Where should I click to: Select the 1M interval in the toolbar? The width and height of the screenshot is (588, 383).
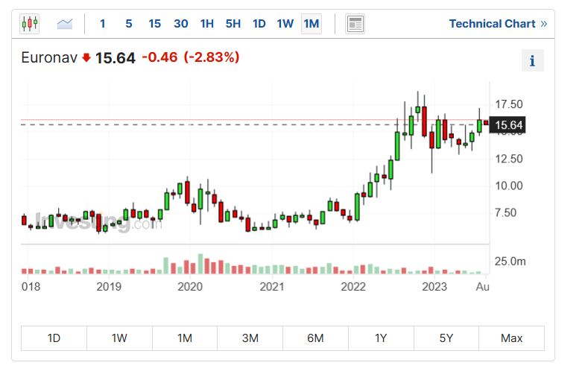pyautogui.click(x=312, y=24)
